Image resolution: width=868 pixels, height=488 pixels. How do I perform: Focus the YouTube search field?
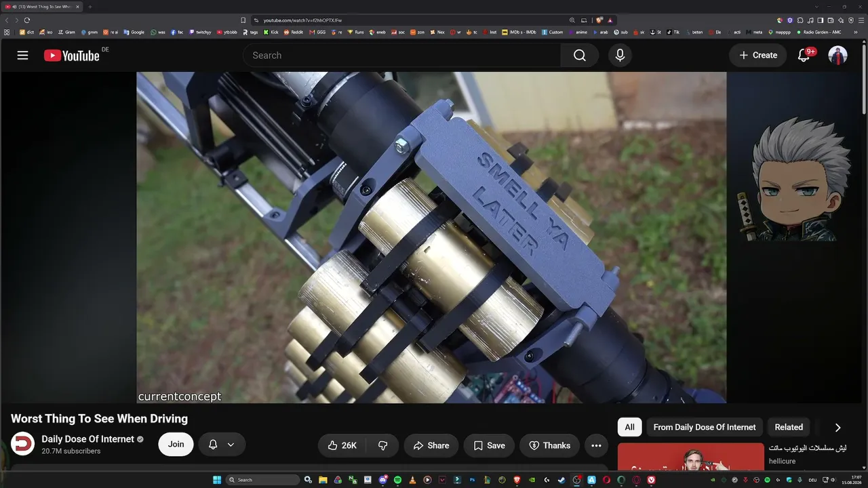401,56
